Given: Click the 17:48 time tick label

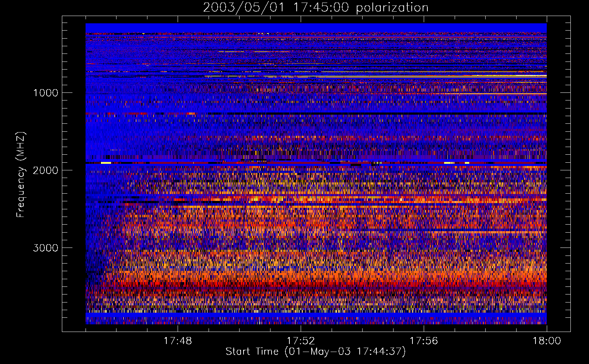Looking at the screenshot, I should point(178,341).
